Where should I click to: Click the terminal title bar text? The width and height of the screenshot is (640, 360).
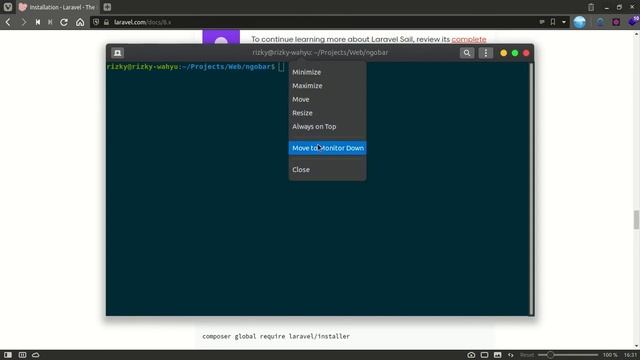point(320,52)
